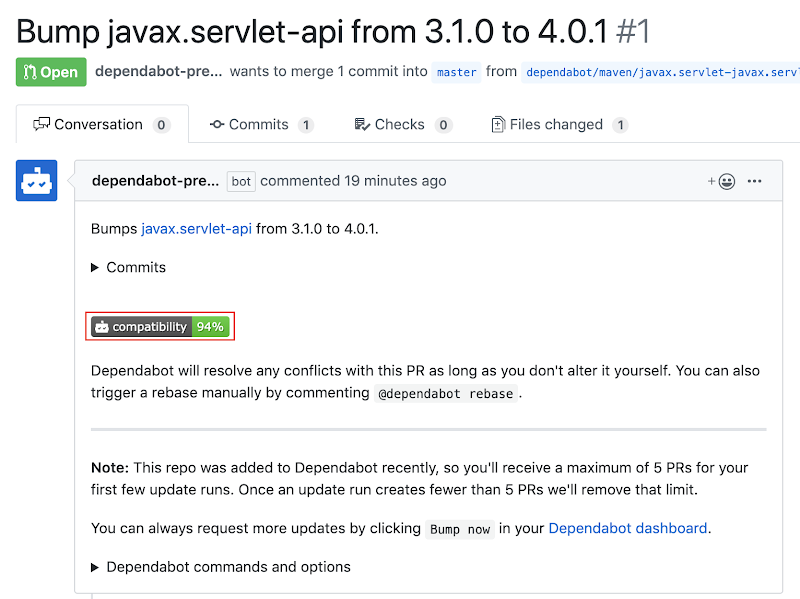
Task: Open the Checks tab
Action: coord(403,124)
